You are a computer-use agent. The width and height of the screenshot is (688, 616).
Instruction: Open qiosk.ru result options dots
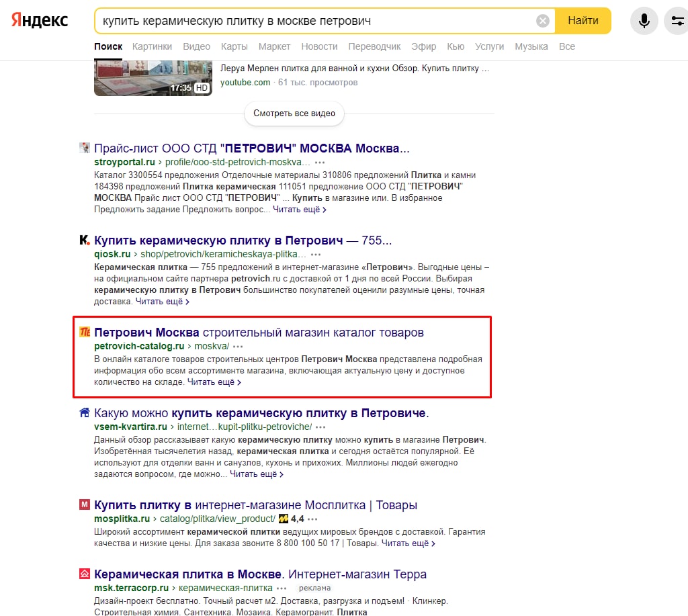pyautogui.click(x=316, y=255)
